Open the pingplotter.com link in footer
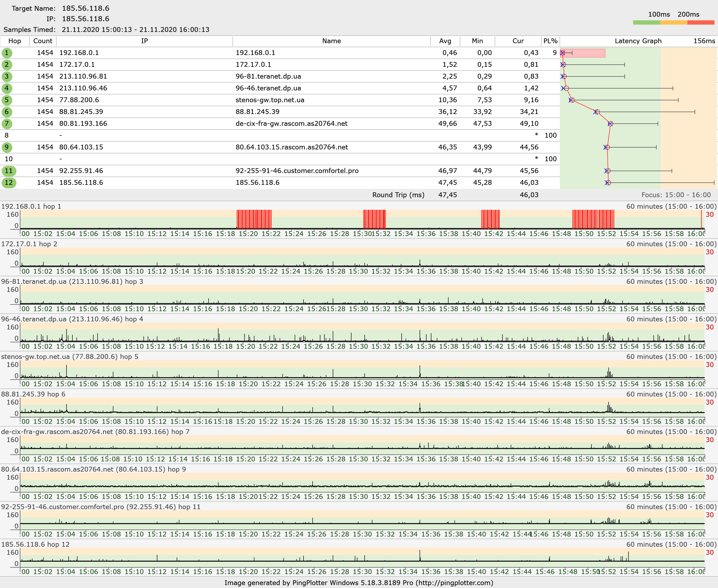718x588 pixels. point(454,583)
